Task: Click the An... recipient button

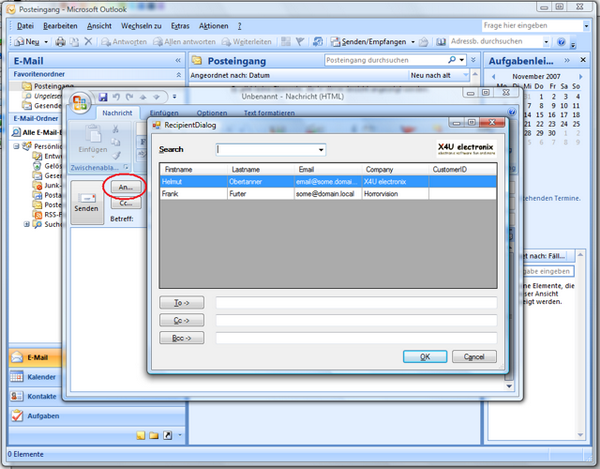Action: 125,187
